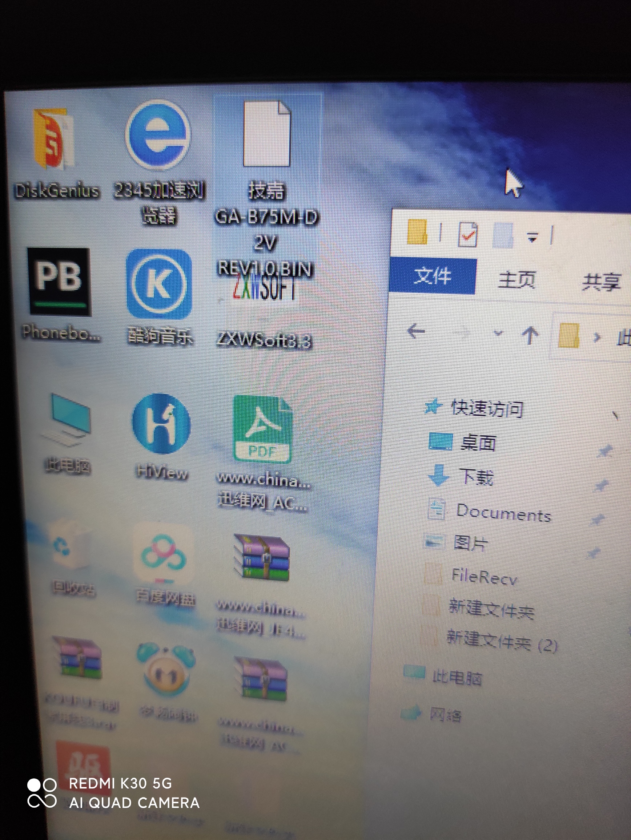Image resolution: width=631 pixels, height=840 pixels.
Task: Switch to the 主页 Home tab
Action: [517, 280]
